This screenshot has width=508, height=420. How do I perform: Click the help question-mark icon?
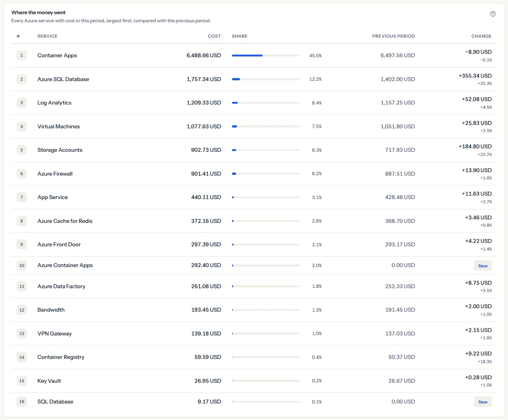[493, 14]
